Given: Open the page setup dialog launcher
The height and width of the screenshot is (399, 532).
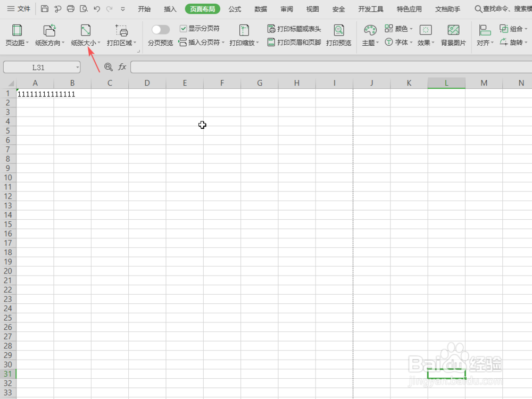Looking at the screenshot, I should [x=138, y=51].
